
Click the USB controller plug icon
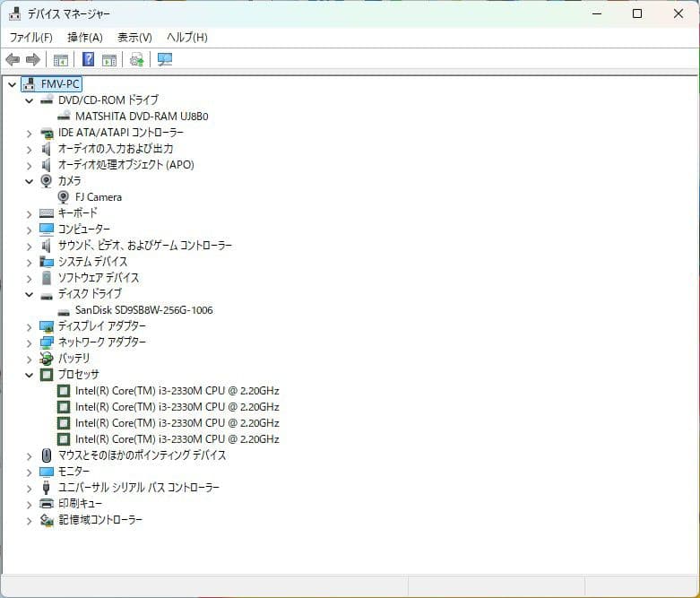click(x=46, y=488)
